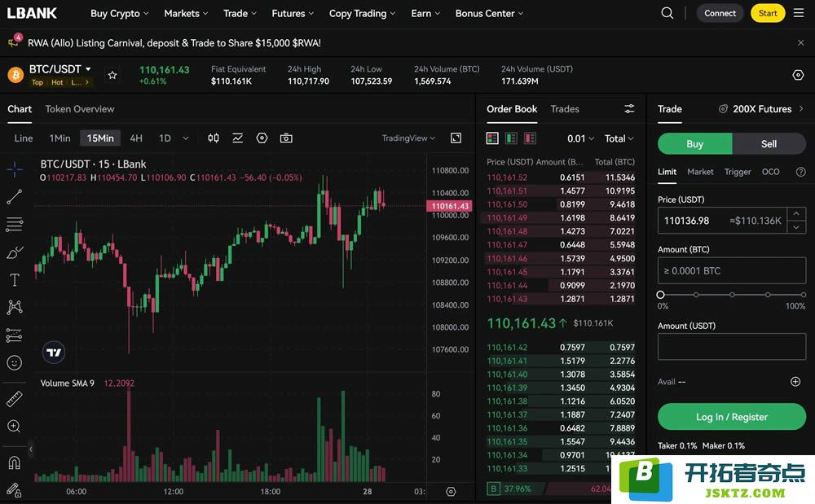Select the horizontal lines Fib tool
Image resolution: width=815 pixels, height=504 pixels.
click(x=15, y=224)
